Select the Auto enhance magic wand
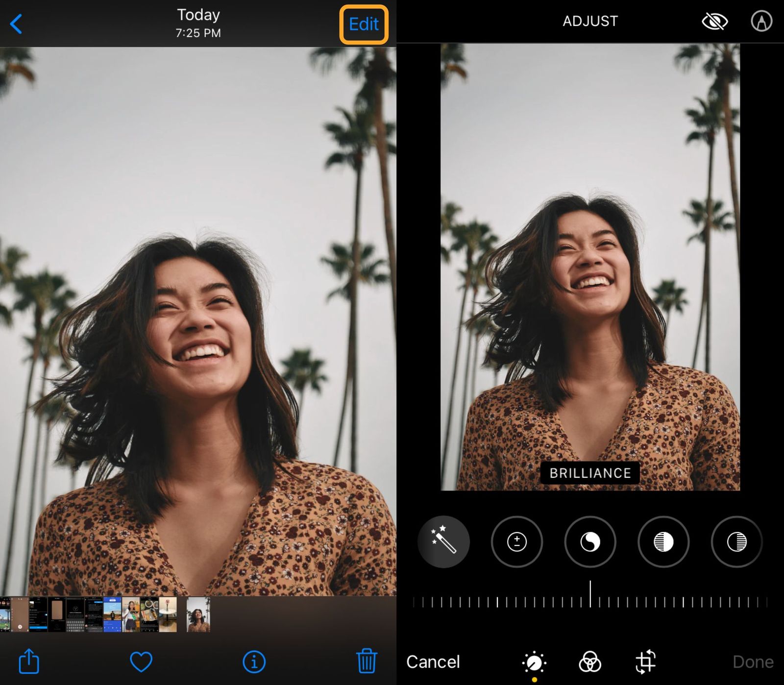The width and height of the screenshot is (784, 685). click(443, 542)
